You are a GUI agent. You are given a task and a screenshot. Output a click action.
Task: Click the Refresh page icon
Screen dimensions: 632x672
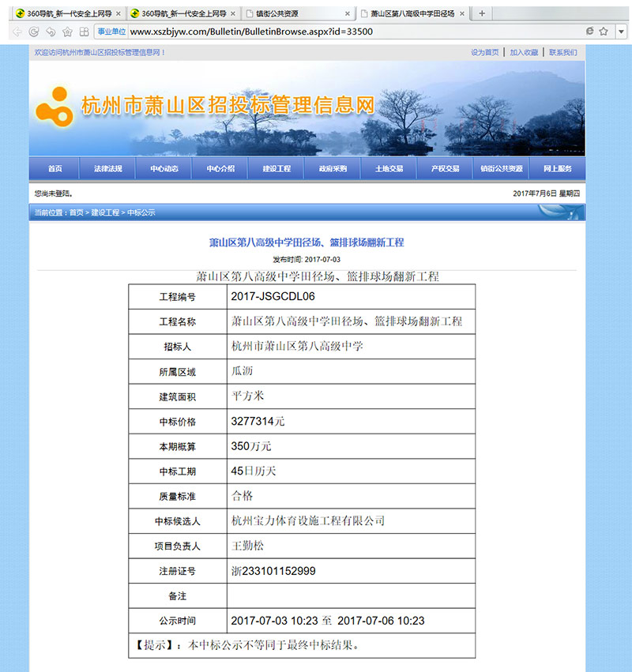(x=34, y=32)
